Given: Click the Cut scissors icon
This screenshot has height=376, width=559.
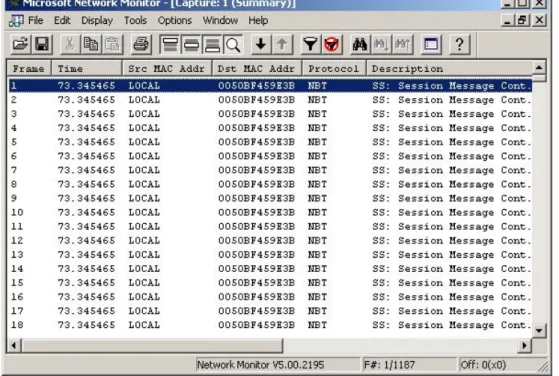Looking at the screenshot, I should [x=70, y=45].
